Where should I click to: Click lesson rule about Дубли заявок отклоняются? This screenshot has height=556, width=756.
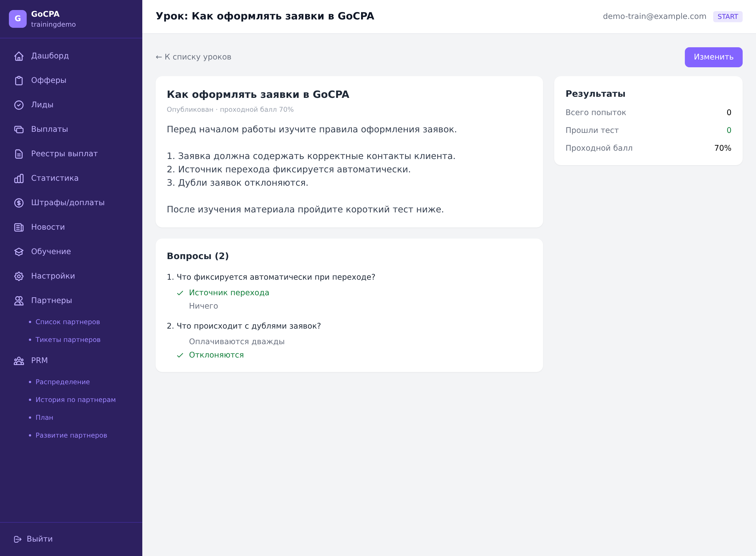[238, 183]
